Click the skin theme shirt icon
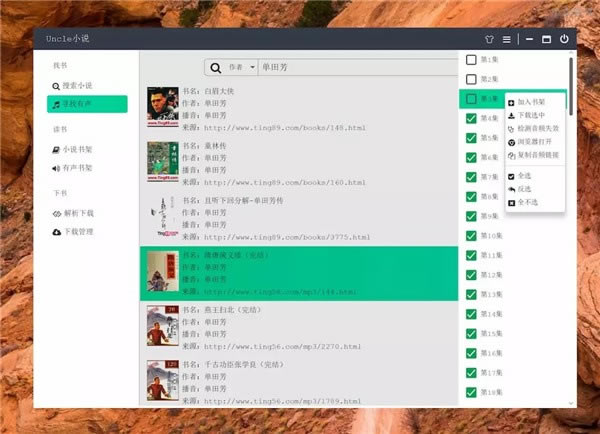 tap(489, 39)
